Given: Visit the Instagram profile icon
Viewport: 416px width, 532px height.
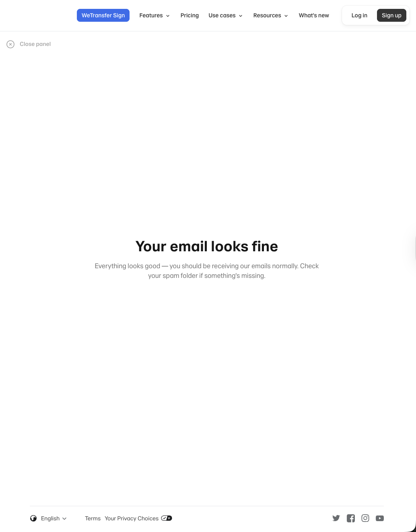Looking at the screenshot, I should (365, 518).
